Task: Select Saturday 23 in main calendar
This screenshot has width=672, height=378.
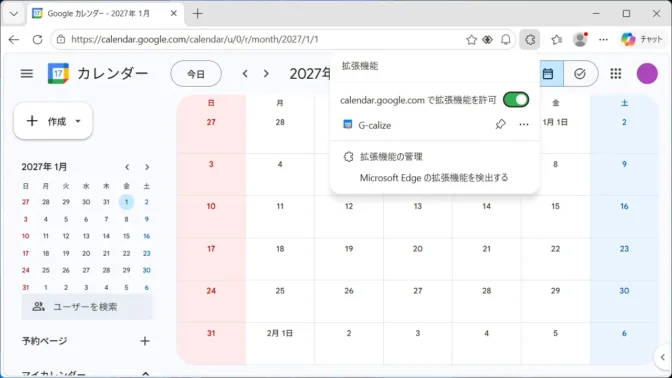Action: click(624, 249)
